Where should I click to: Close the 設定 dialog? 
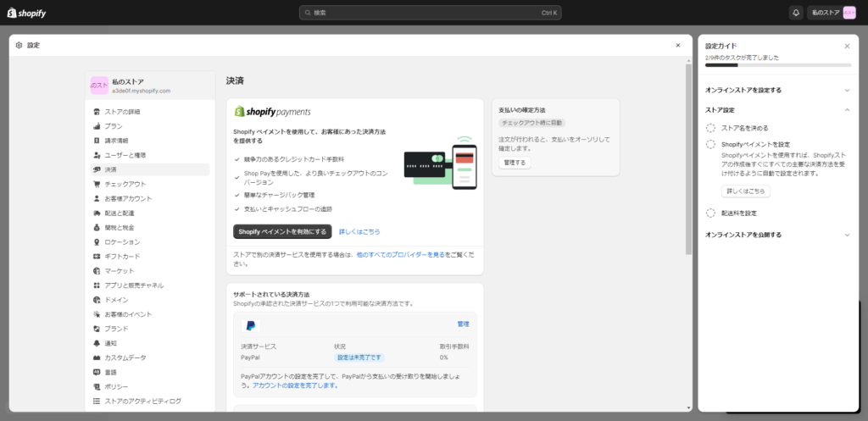click(x=678, y=46)
